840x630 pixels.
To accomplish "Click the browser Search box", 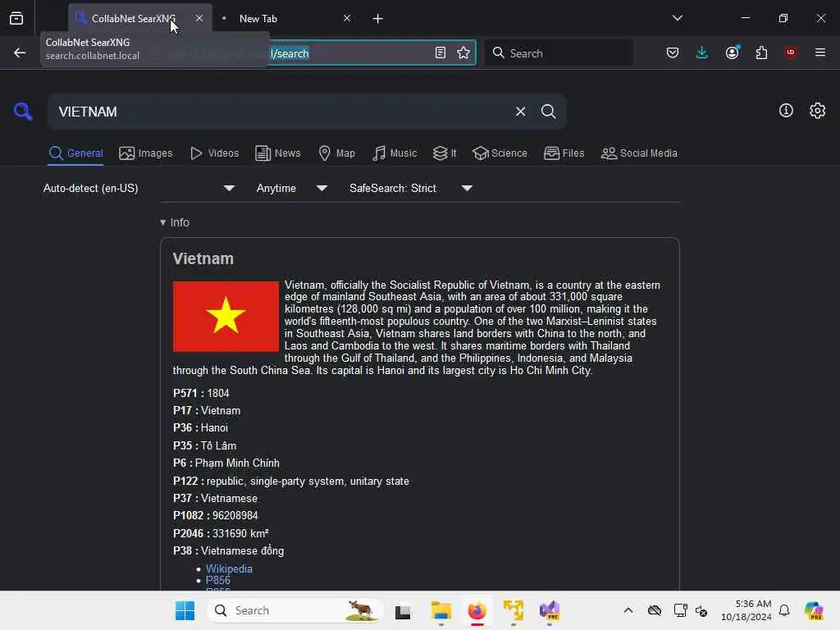I will [558, 52].
